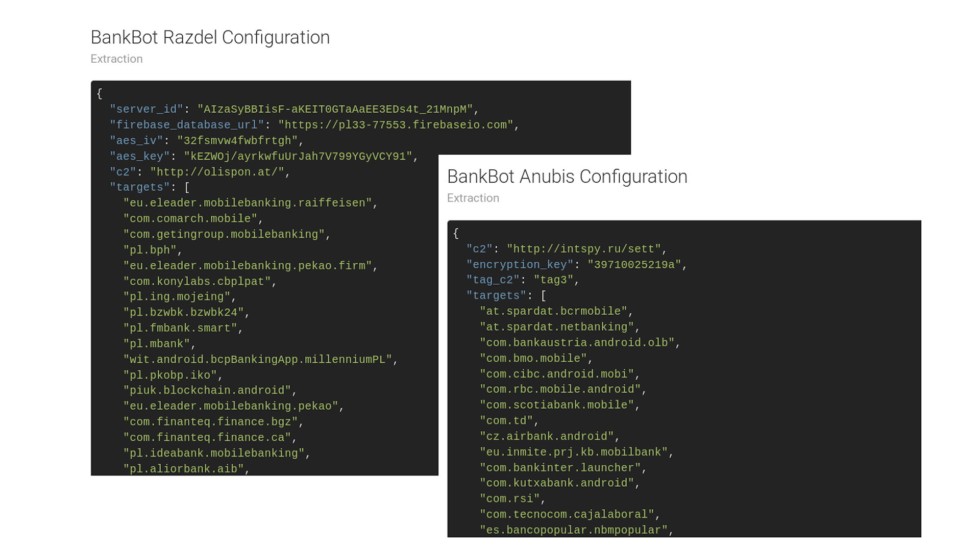Viewport: 980px width, 551px height.
Task: Click the com.bmo.mobile target entry
Action: [x=533, y=359]
